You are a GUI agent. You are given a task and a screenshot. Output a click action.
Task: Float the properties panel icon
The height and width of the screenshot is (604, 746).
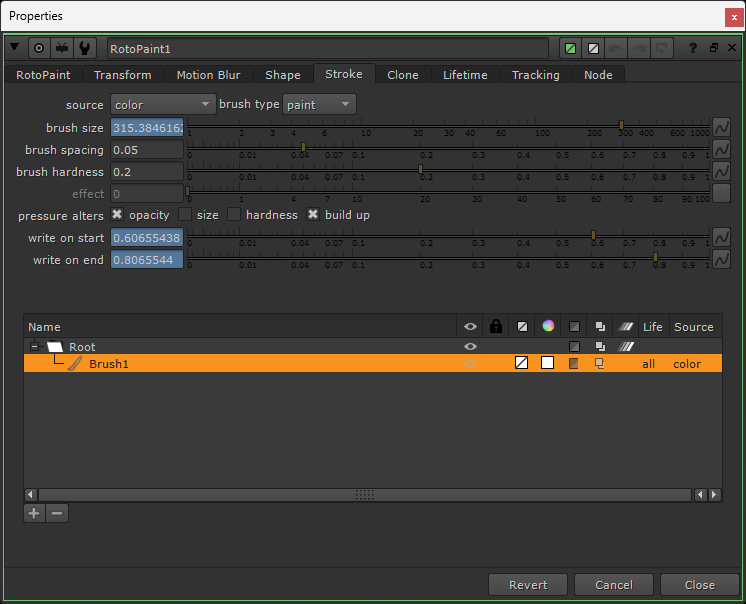714,48
